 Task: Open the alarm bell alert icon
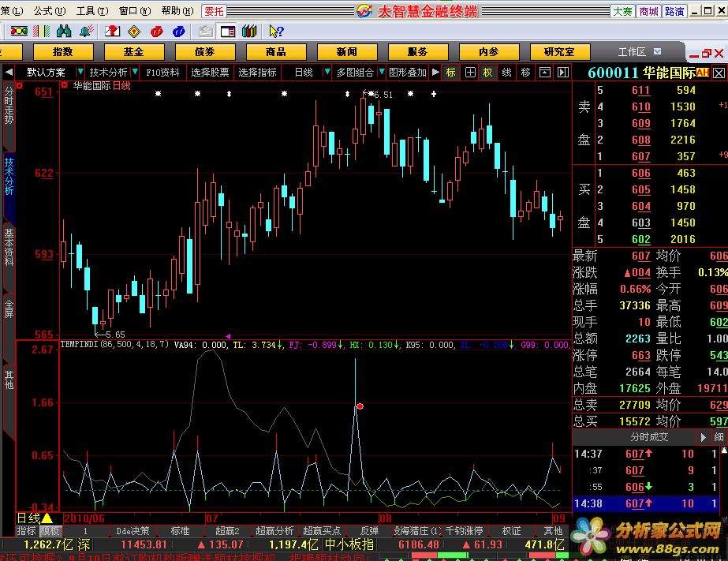click(x=86, y=31)
